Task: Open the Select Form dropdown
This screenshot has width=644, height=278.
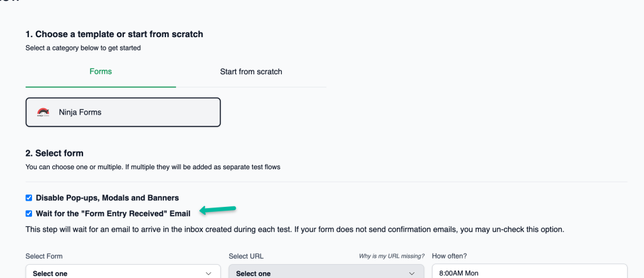Action: pyautogui.click(x=123, y=272)
